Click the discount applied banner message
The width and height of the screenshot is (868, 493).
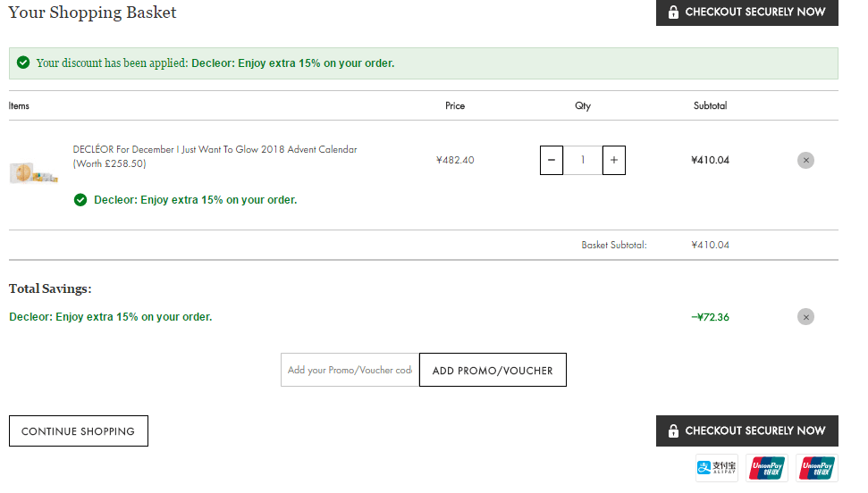pos(215,63)
